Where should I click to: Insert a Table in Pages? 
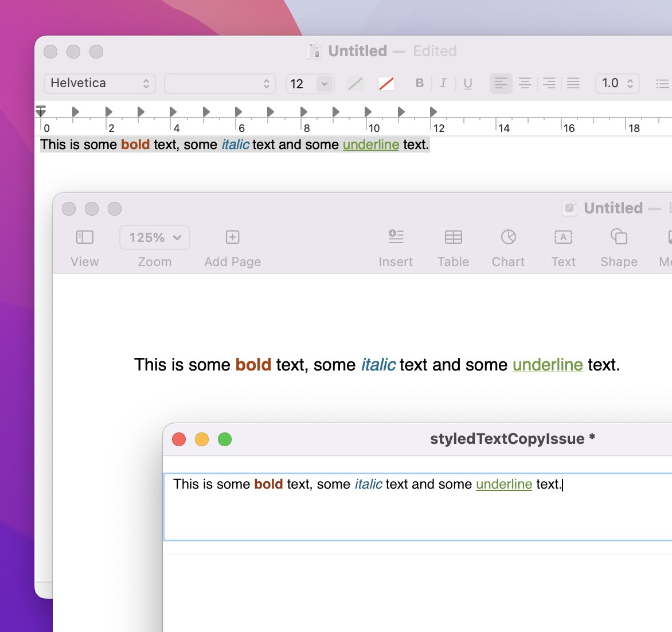(453, 237)
